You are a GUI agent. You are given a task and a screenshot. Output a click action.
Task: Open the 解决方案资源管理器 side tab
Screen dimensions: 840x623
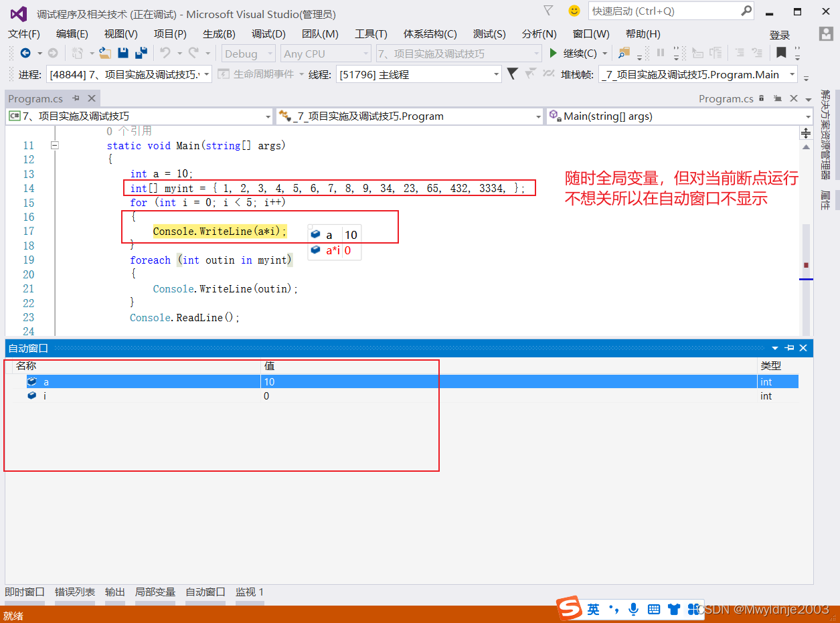[826, 135]
